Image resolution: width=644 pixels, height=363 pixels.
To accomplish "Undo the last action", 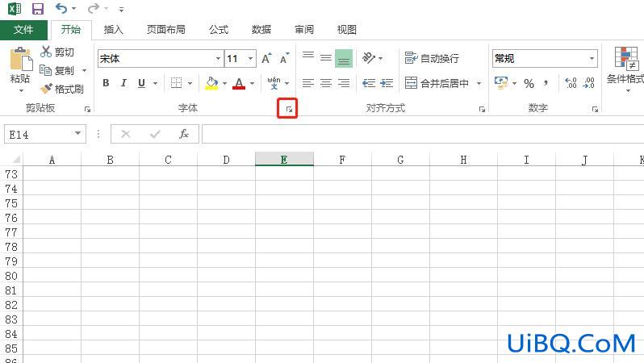I will (61, 8).
